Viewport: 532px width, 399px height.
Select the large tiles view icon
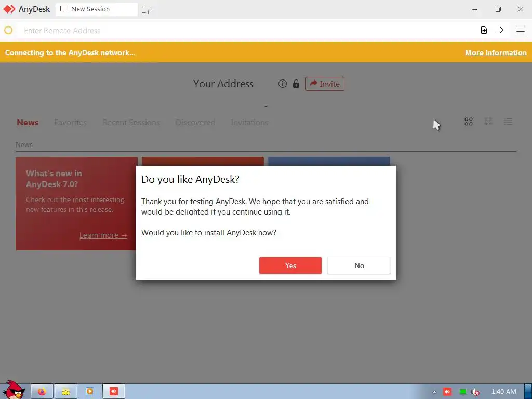click(x=469, y=122)
